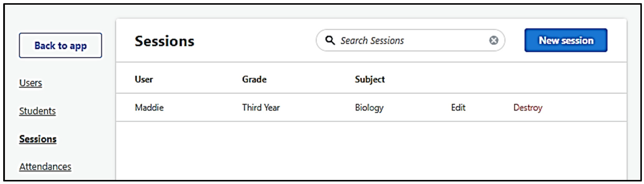Click the Back to app button
This screenshot has height=184, width=644.
point(61,45)
